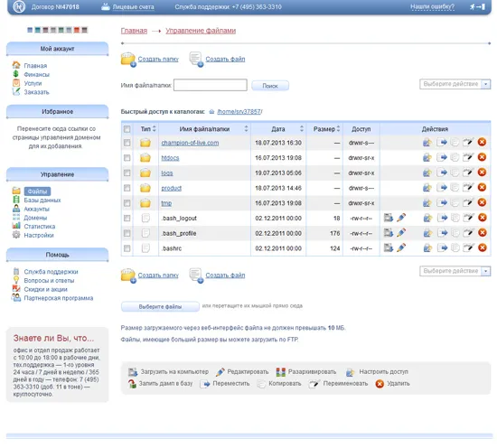Click the Поиск button
The height and width of the screenshot is (448, 497).
270,86
